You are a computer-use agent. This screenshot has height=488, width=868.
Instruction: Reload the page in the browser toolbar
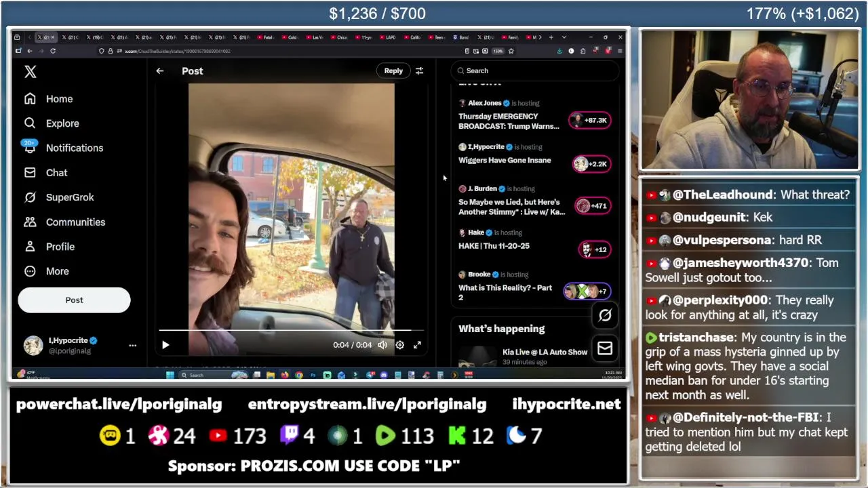tap(52, 51)
